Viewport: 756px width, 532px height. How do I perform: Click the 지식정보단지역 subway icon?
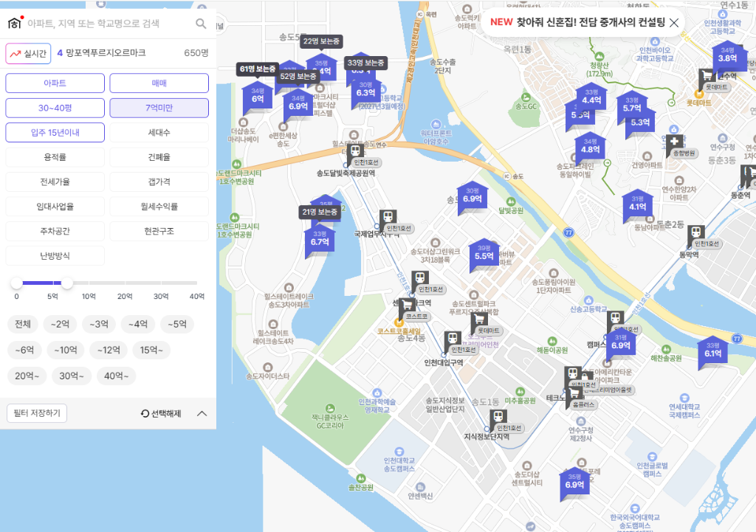(498, 417)
